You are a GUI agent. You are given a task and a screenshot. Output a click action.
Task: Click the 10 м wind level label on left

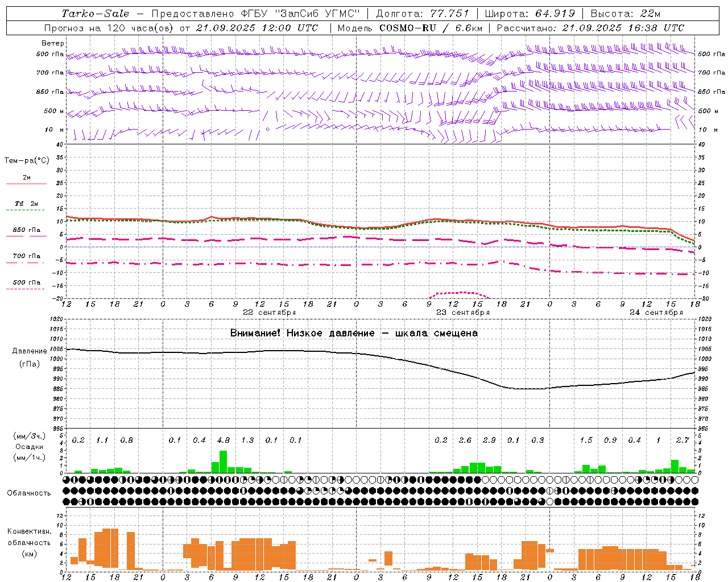pyautogui.click(x=55, y=130)
